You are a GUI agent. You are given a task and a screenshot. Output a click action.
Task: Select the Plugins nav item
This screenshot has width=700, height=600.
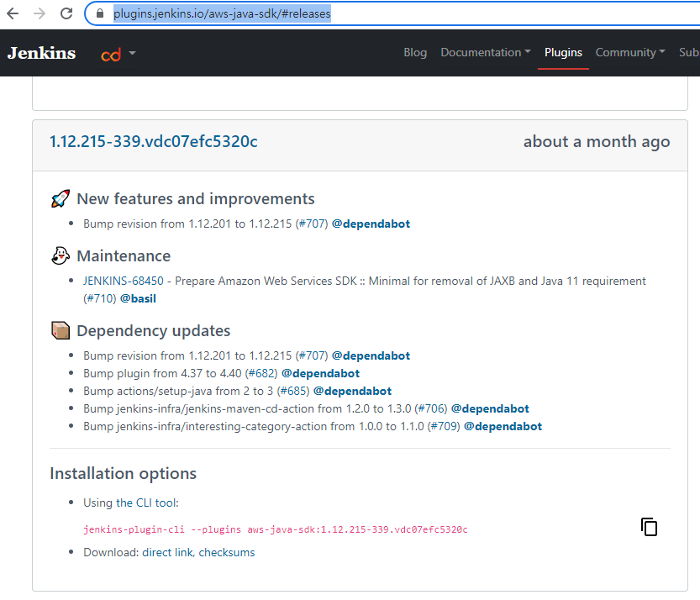click(x=563, y=53)
